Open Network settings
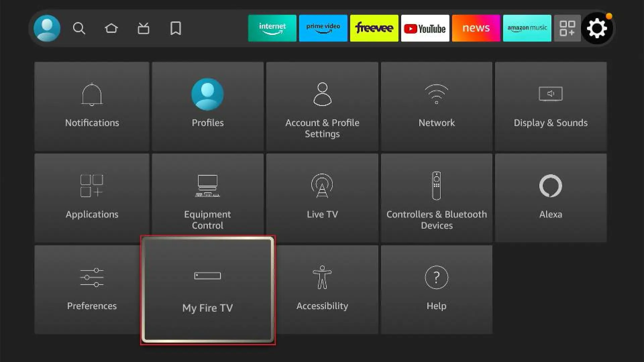The image size is (644, 362). 437,106
